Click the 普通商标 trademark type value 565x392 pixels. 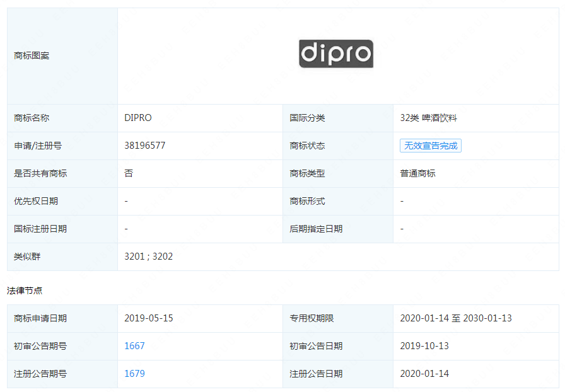coord(417,173)
